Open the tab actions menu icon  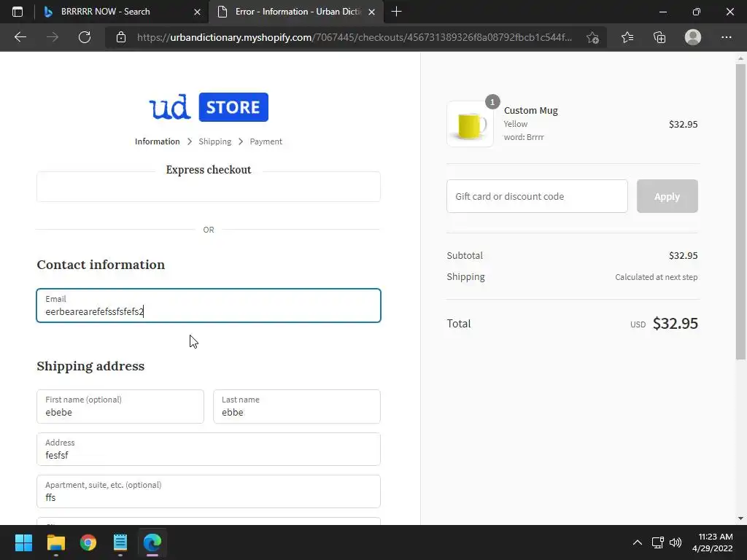click(x=18, y=12)
